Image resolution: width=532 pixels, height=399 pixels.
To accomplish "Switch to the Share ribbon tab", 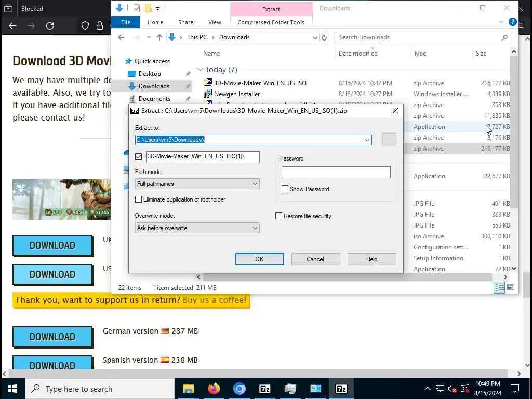I will 185,22.
